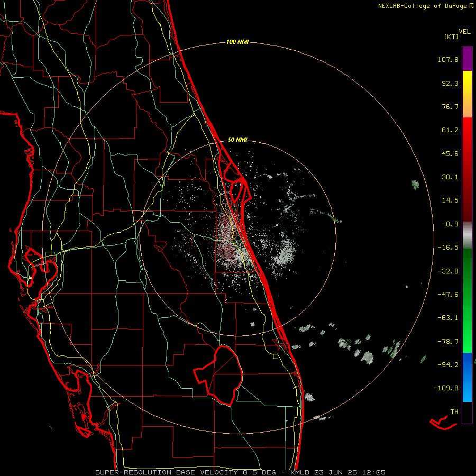
Task: Click the -0.9 velocity scale value
Action: point(450,224)
